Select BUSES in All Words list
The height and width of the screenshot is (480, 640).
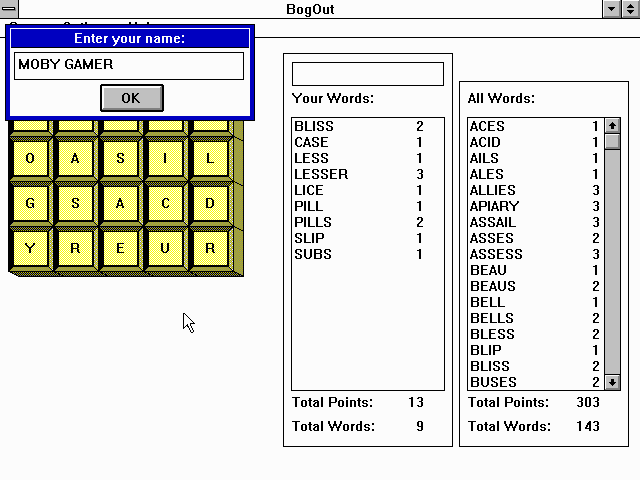click(x=493, y=382)
